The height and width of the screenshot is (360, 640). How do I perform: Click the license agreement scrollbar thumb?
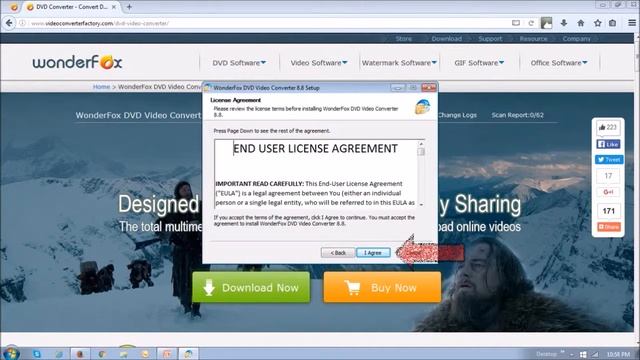point(421,151)
